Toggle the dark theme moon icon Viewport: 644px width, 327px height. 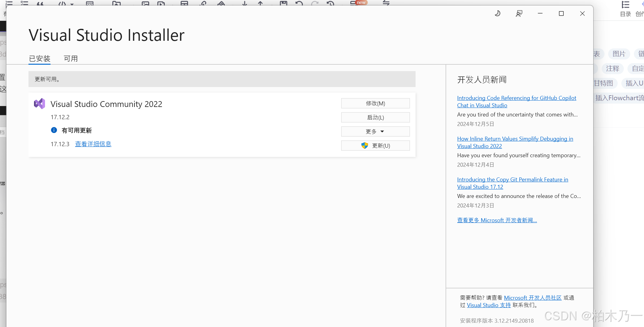[498, 13]
